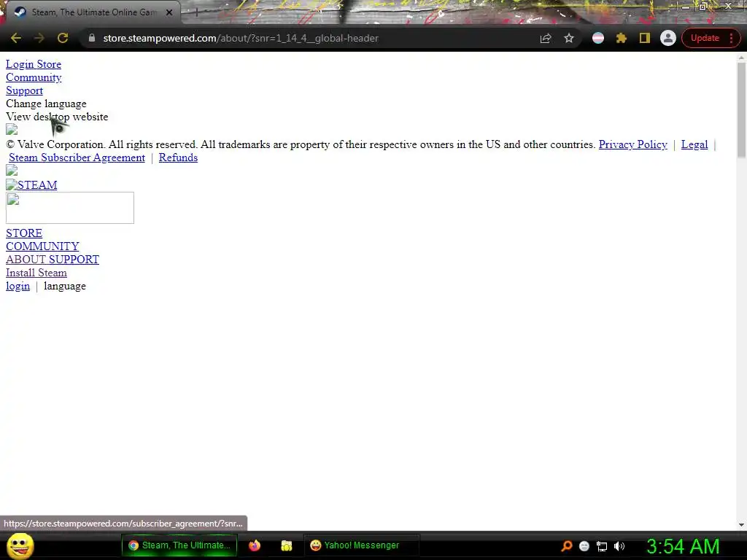Open Yahoo! Messenger from the taskbar

360,545
